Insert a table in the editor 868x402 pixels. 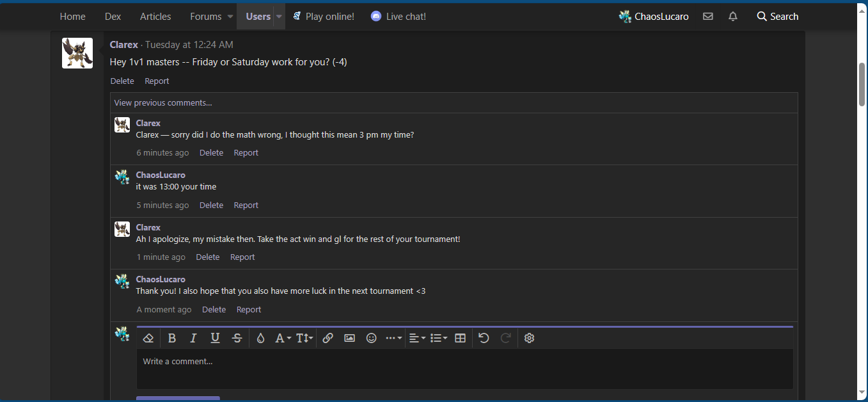[x=460, y=338]
